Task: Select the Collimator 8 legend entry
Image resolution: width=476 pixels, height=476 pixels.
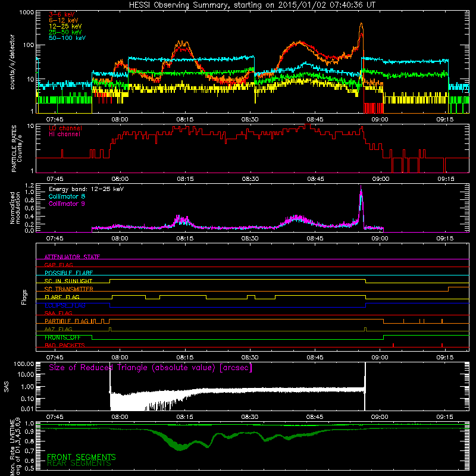Action: pyautogui.click(x=67, y=196)
